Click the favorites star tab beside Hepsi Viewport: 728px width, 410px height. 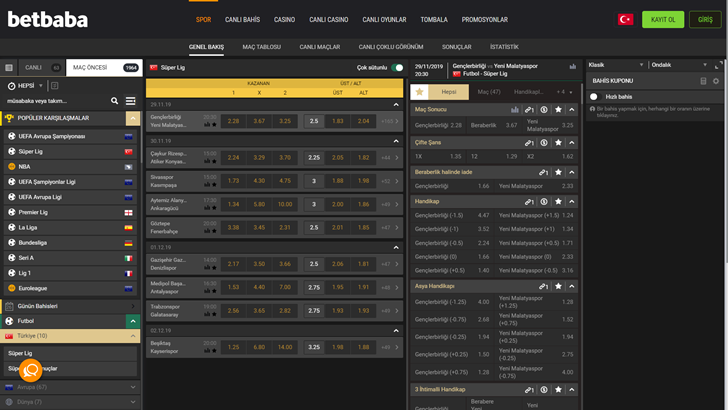419,92
